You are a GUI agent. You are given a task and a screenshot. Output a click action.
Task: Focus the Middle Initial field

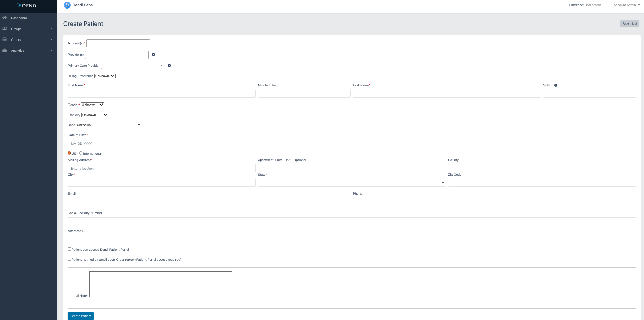click(304, 94)
